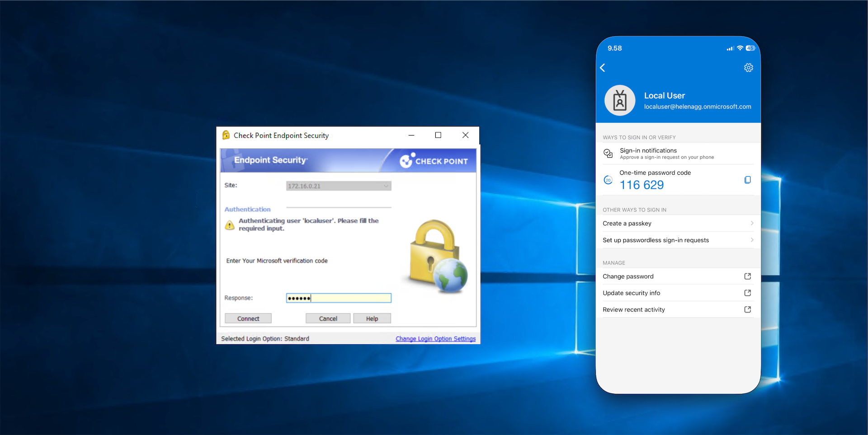The width and height of the screenshot is (868, 435).
Task: Open the Site address dropdown
Action: point(386,186)
